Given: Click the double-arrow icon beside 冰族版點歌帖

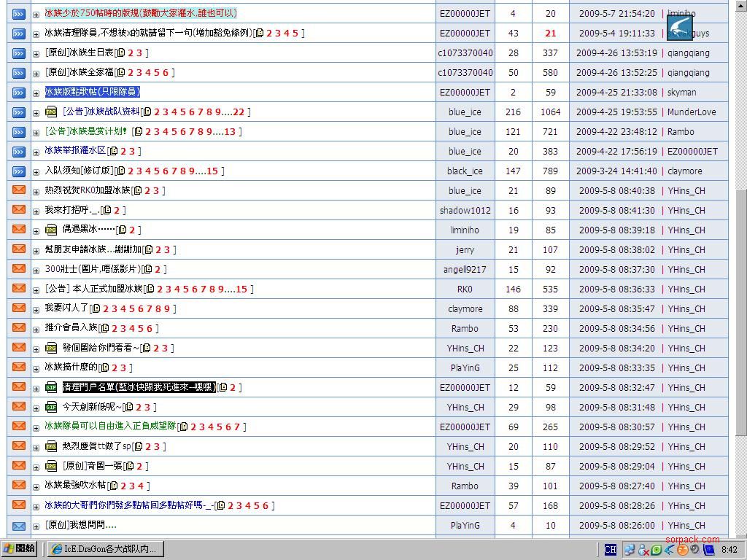Looking at the screenshot, I should click(x=18, y=92).
